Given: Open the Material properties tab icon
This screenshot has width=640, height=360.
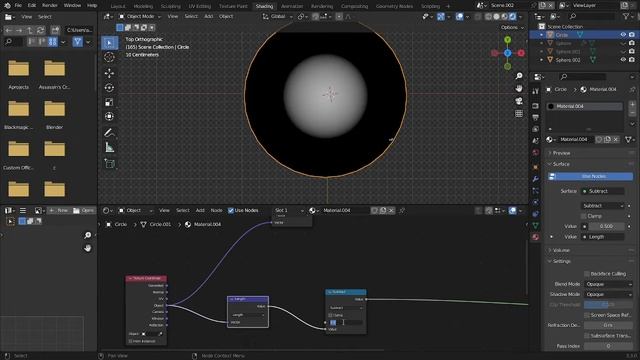Looking at the screenshot, I should pyautogui.click(x=536, y=237).
